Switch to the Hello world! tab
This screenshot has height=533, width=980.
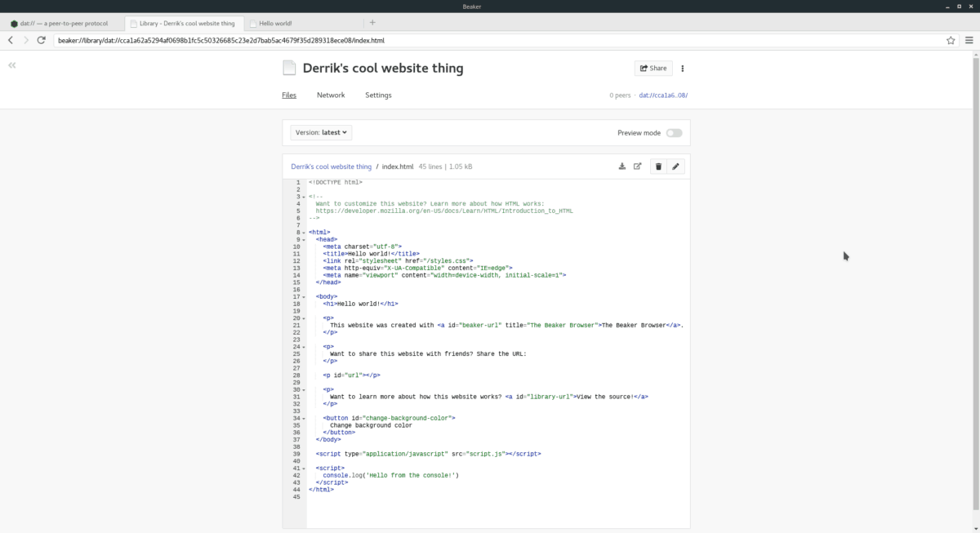tap(278, 23)
